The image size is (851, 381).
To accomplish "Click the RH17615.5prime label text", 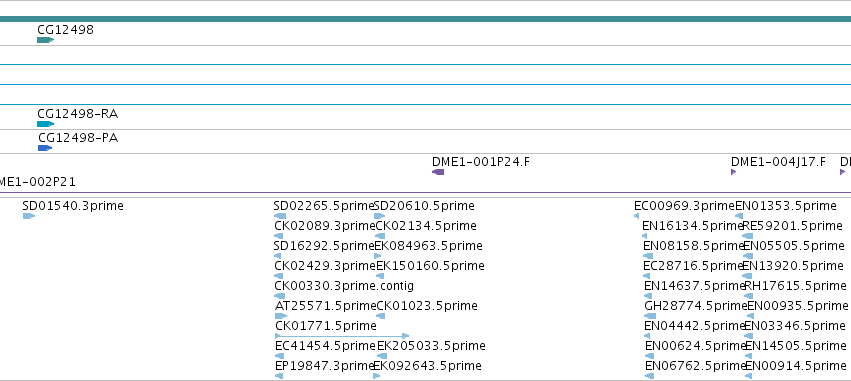I will [795, 285].
